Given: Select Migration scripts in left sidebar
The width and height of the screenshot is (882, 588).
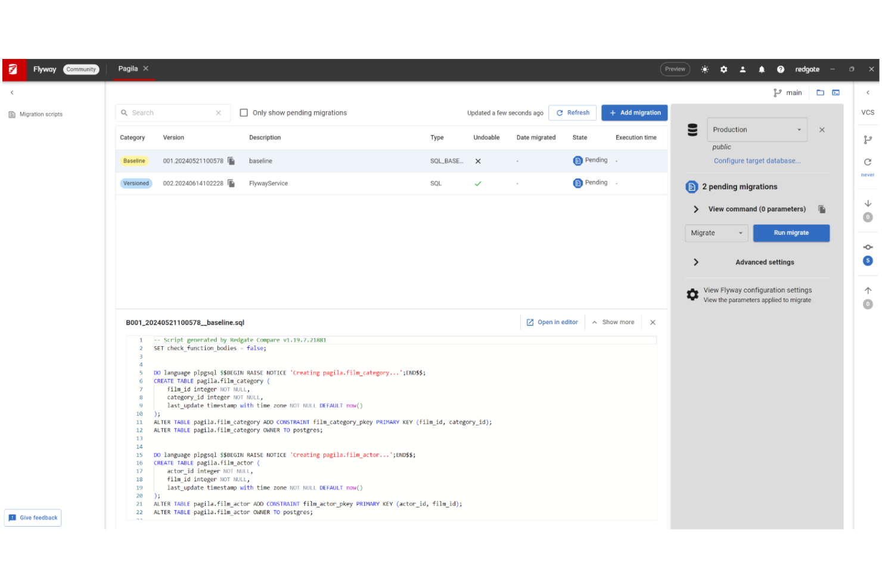Looking at the screenshot, I should coord(41,114).
